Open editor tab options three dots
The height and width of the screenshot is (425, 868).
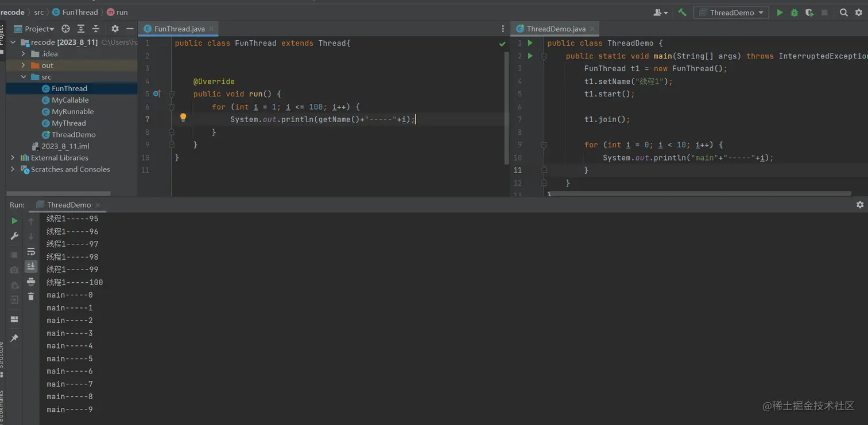click(503, 29)
